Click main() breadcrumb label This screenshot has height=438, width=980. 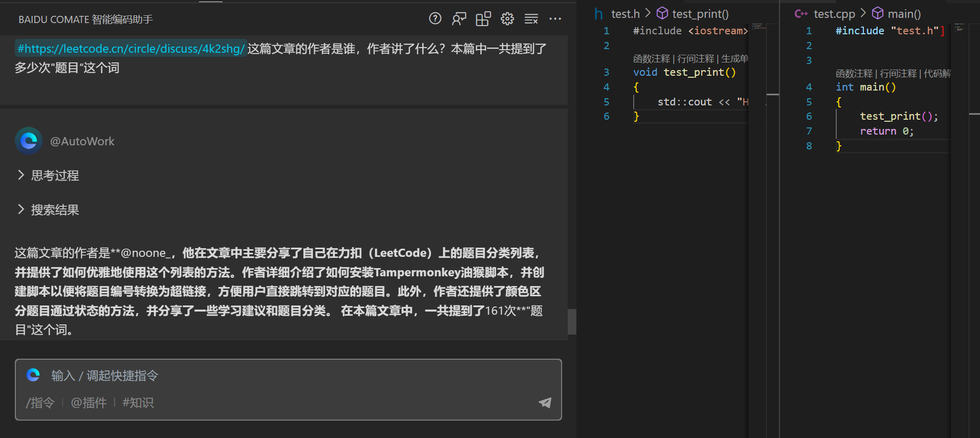click(x=904, y=14)
